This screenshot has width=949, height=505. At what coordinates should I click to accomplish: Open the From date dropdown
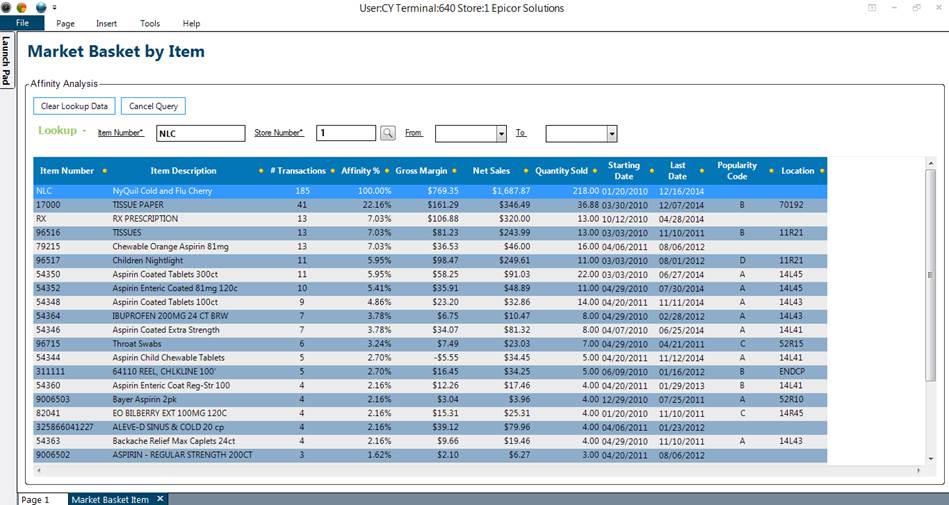tap(501, 133)
